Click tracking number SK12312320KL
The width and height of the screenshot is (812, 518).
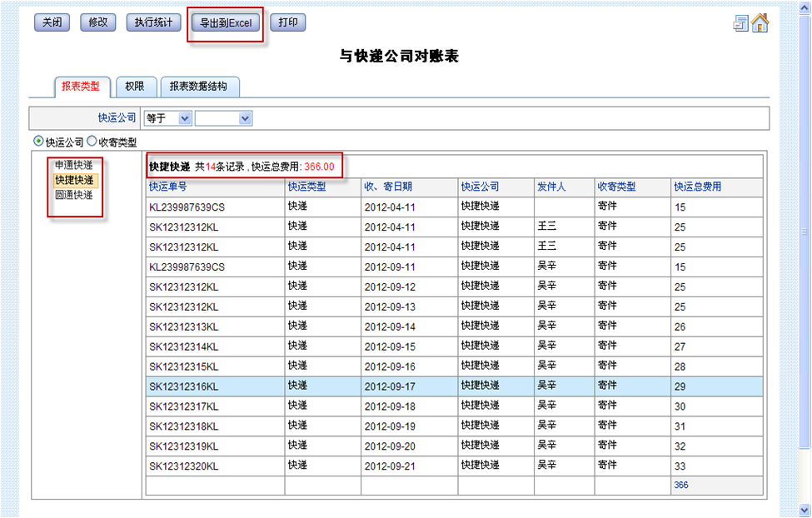pyautogui.click(x=184, y=466)
